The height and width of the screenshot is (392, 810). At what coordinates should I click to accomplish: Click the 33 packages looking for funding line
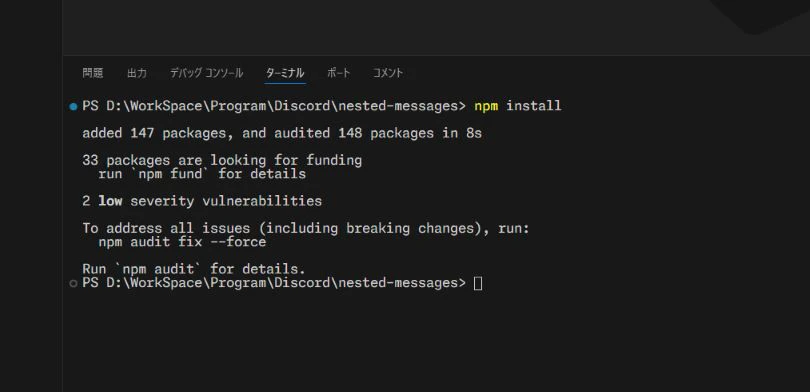pyautogui.click(x=222, y=161)
